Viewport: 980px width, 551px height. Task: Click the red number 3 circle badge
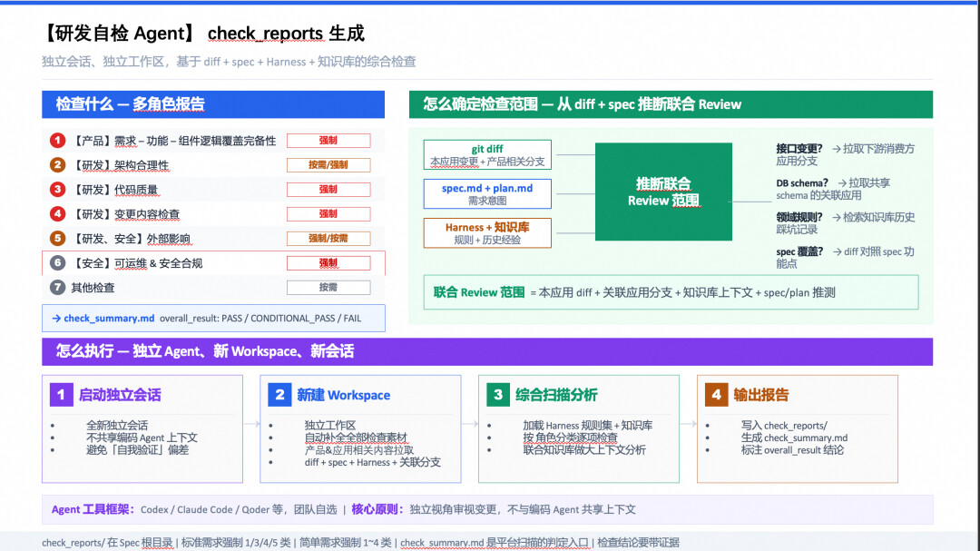click(x=57, y=190)
